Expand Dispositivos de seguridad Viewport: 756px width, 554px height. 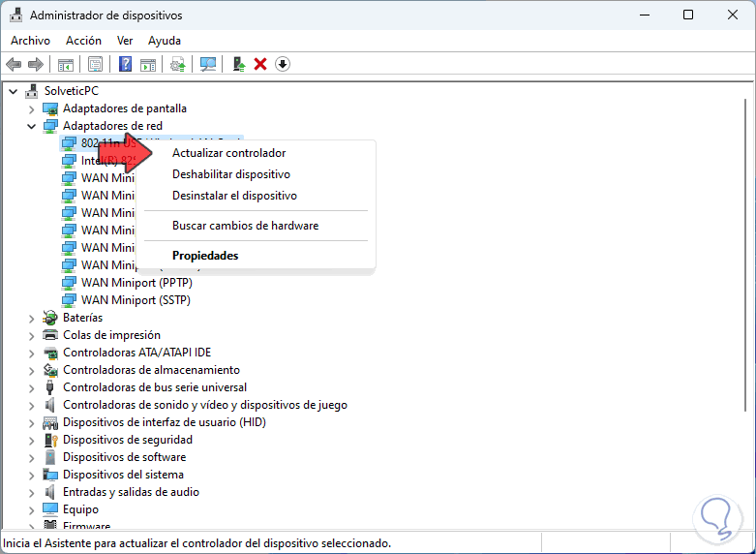pyautogui.click(x=31, y=441)
